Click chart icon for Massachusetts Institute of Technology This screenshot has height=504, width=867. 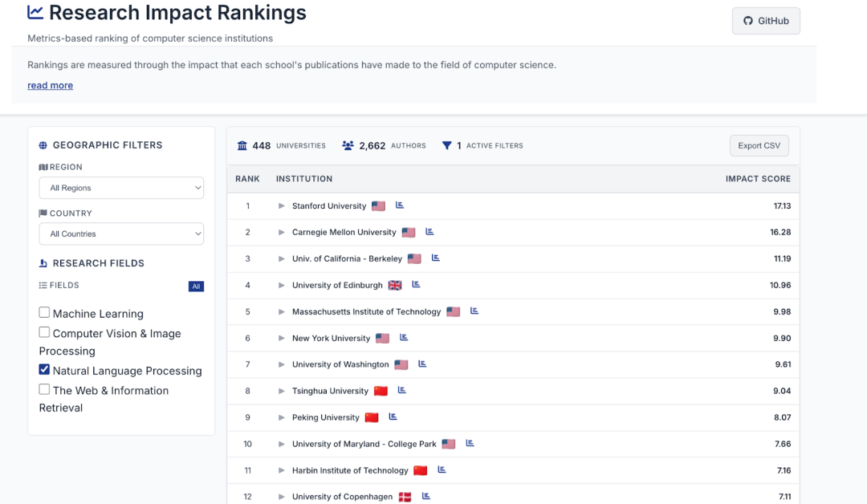[x=474, y=311]
